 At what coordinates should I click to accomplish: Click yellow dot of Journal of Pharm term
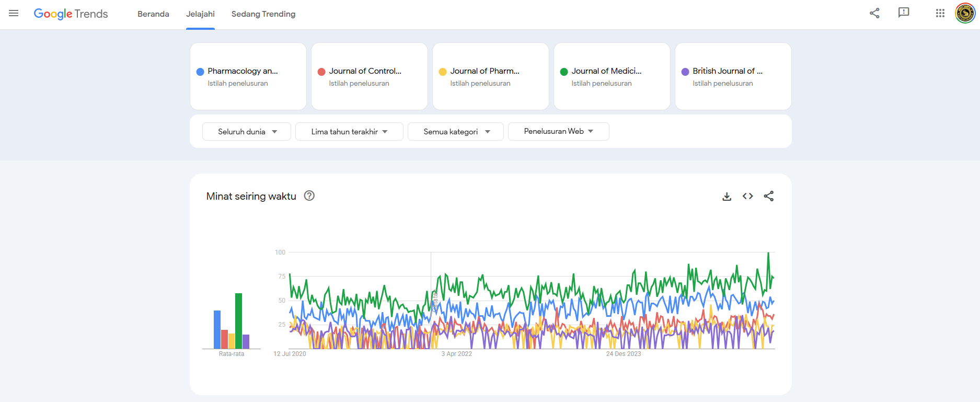443,72
